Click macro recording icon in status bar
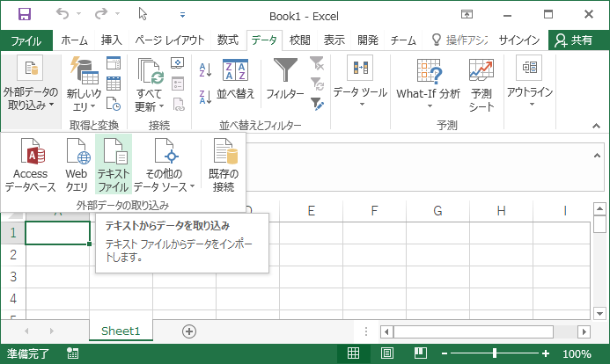The image size is (610, 364). coord(73,353)
